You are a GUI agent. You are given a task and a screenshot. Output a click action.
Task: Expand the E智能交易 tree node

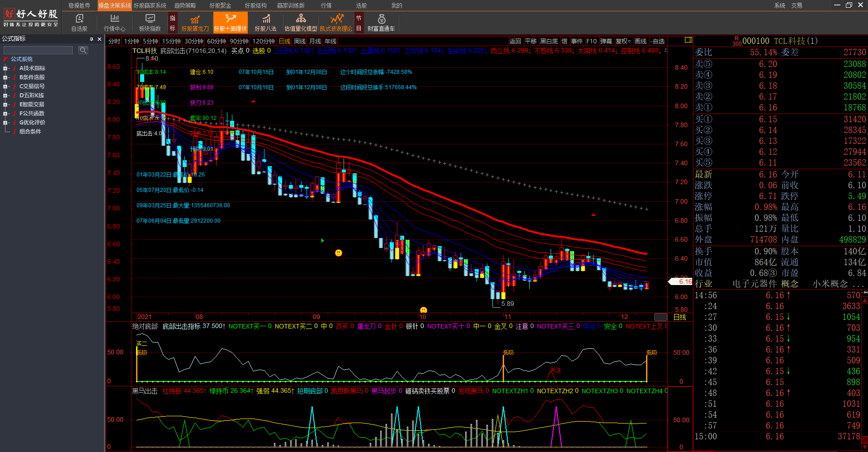[x=5, y=105]
